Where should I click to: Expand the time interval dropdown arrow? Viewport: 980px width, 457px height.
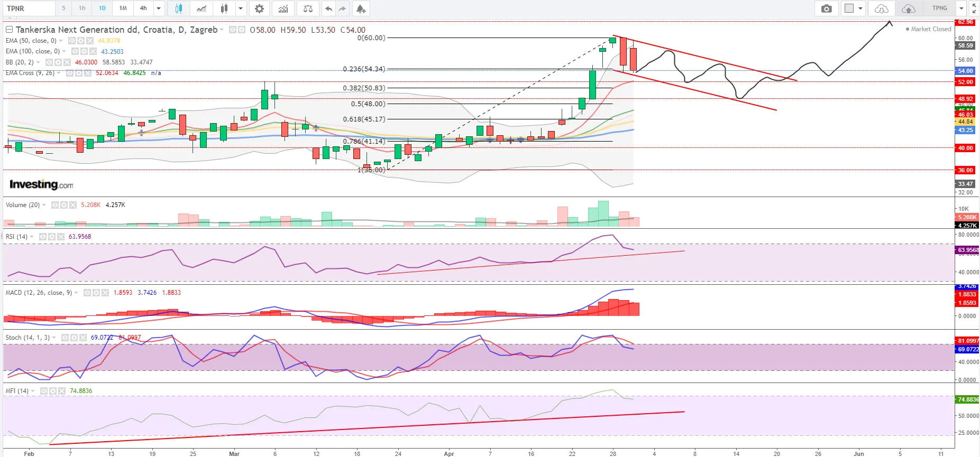159,8
